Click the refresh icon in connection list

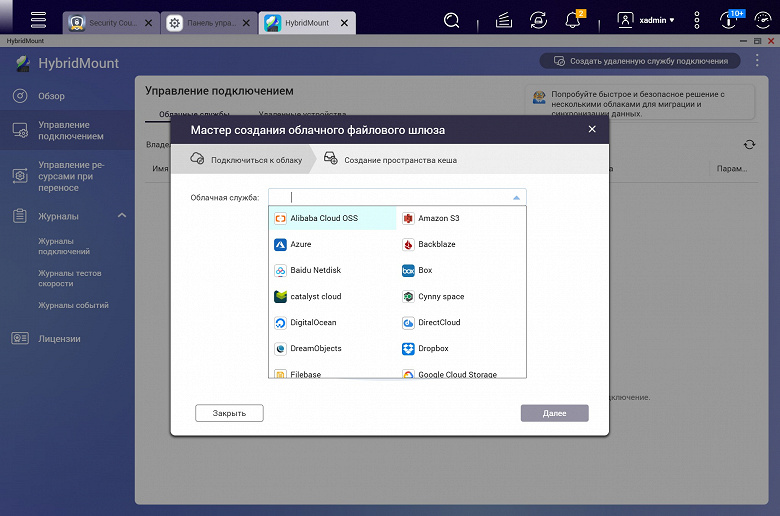click(x=749, y=145)
